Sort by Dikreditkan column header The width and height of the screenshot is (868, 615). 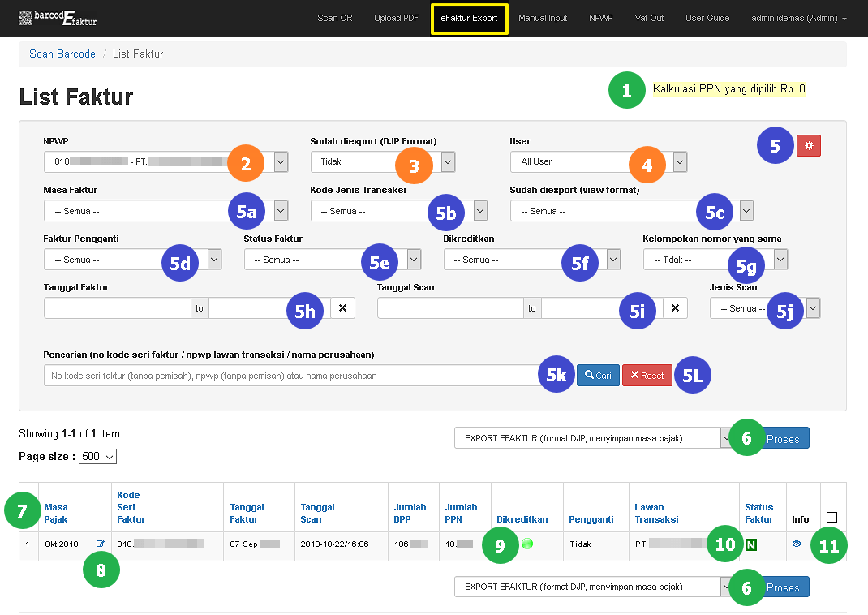[x=522, y=519]
